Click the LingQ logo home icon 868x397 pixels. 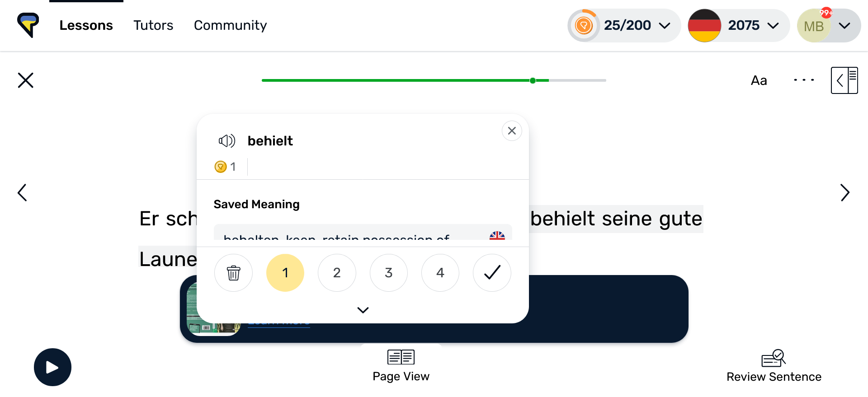(28, 25)
